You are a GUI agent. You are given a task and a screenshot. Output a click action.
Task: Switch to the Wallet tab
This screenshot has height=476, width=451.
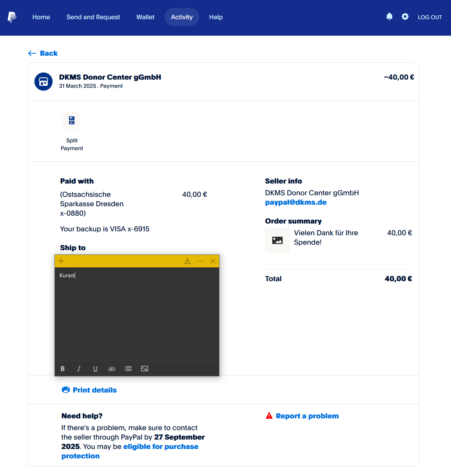point(145,17)
